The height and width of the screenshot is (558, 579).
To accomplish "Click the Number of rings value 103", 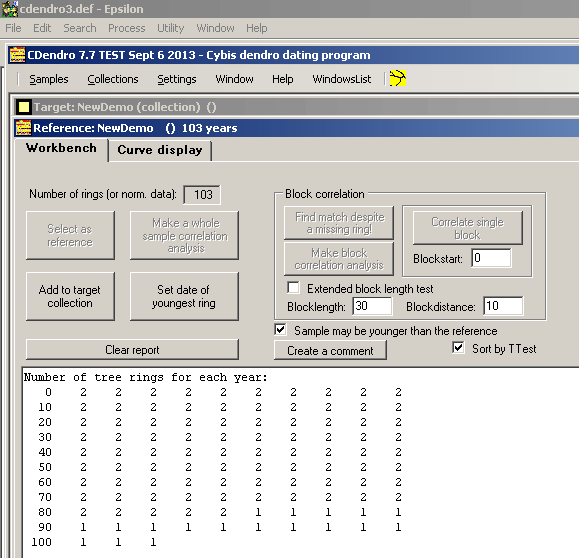I will [202, 195].
